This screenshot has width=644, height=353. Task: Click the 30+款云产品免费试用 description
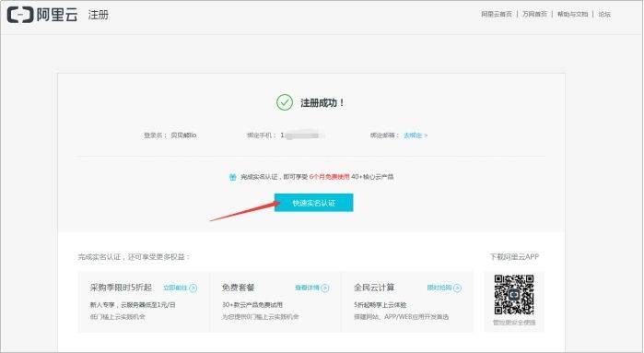pos(252,304)
